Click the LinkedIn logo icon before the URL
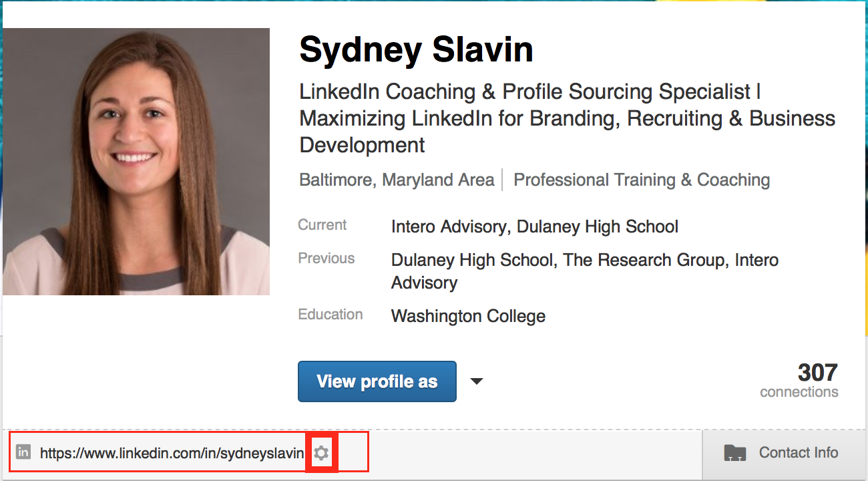 [x=23, y=452]
